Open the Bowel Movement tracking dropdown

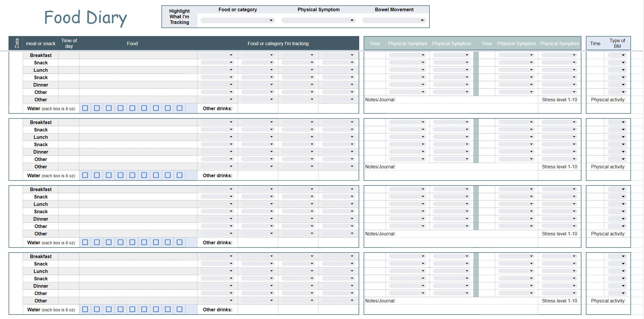click(x=394, y=20)
